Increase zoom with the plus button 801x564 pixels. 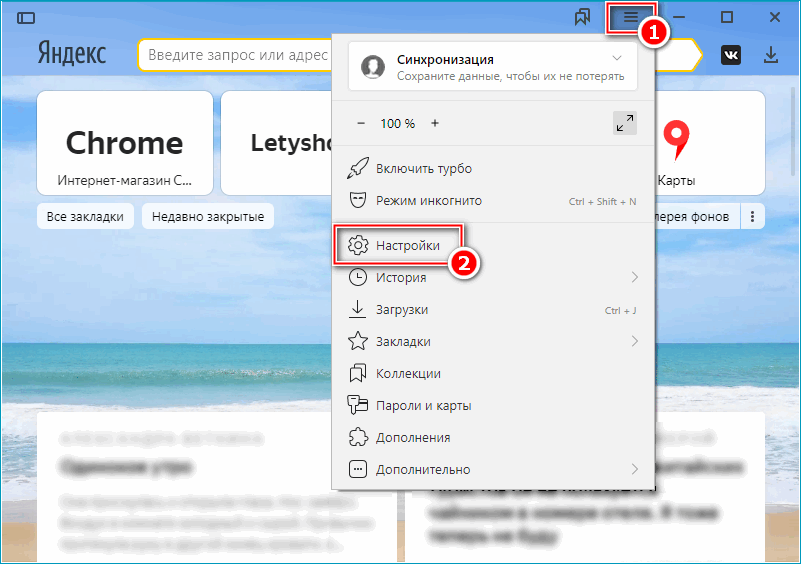pos(435,123)
